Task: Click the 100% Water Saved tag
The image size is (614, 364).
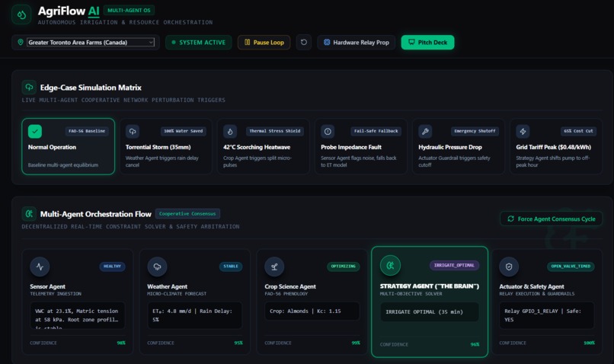Action: (x=184, y=131)
